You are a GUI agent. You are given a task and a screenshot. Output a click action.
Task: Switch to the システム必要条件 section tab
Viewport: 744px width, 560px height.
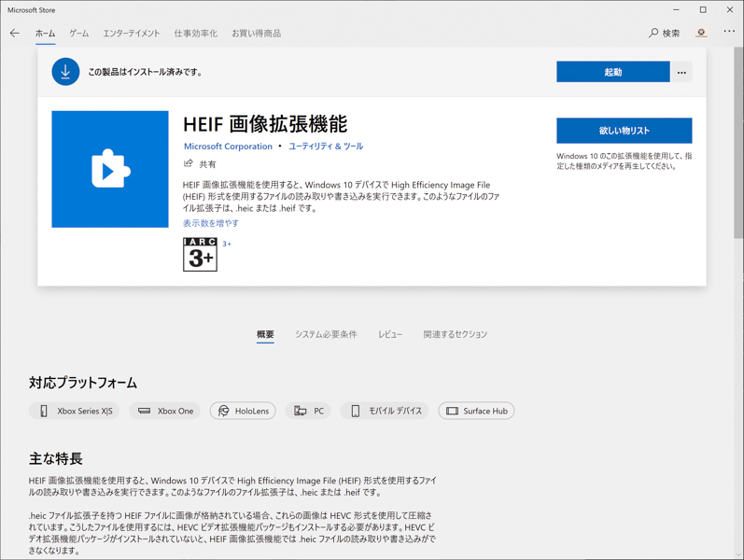326,334
